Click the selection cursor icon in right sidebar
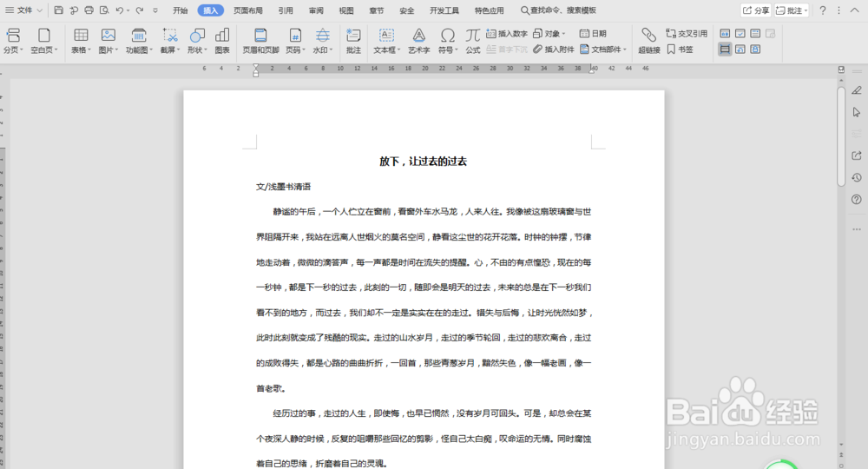 [x=857, y=112]
